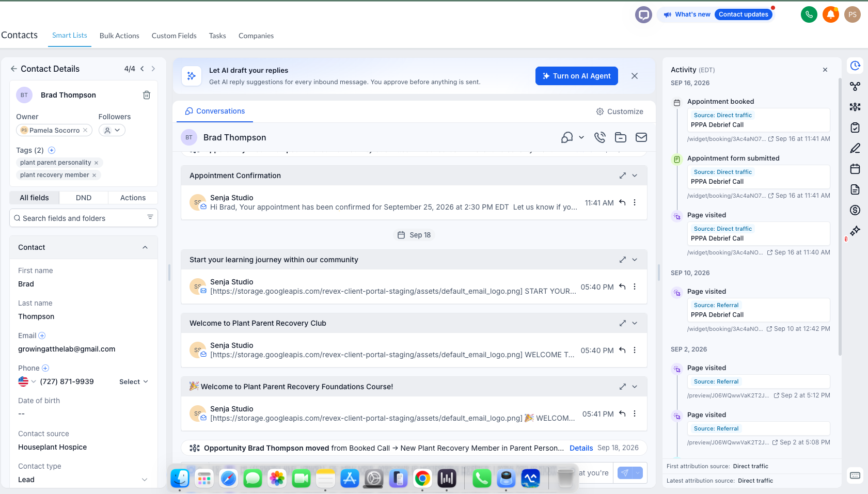Add another email with plus icon
Screen dimensions: 868x494
coord(42,336)
